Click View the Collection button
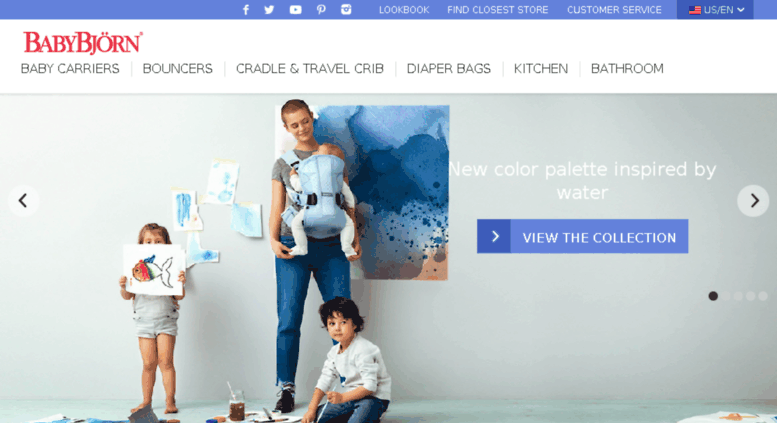 tap(582, 236)
